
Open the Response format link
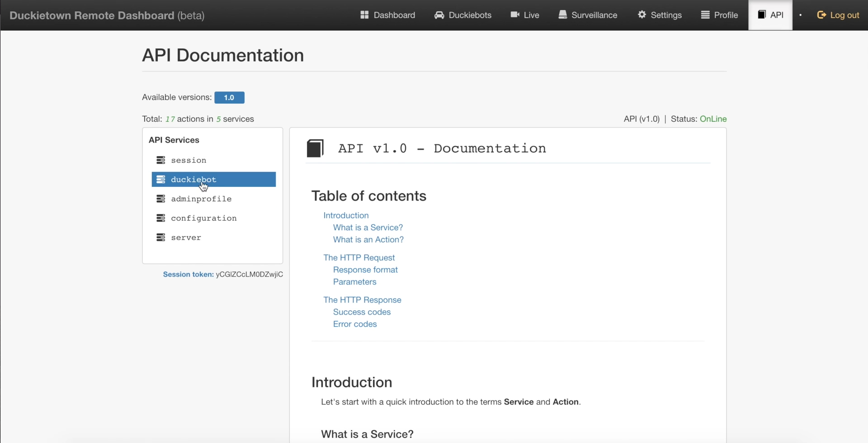[x=365, y=270]
